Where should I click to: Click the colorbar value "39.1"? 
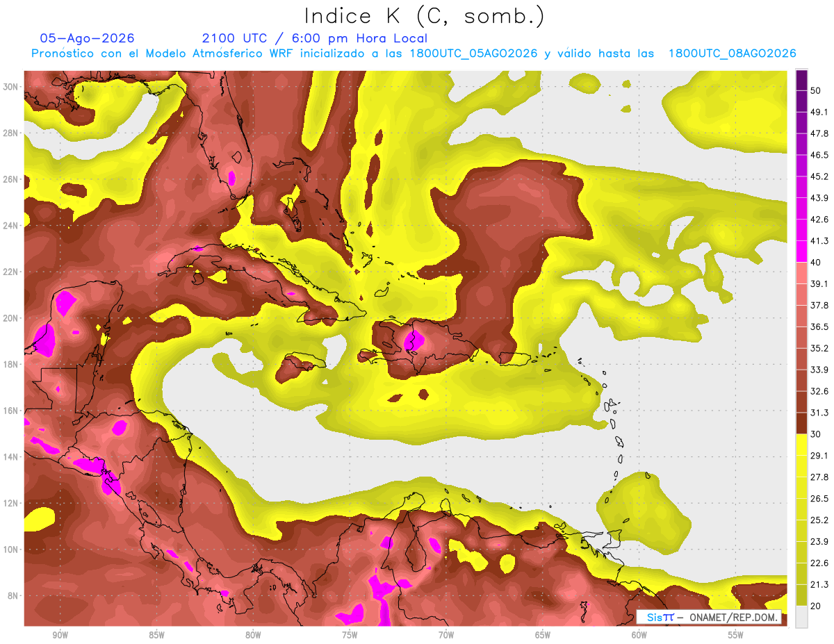820,284
